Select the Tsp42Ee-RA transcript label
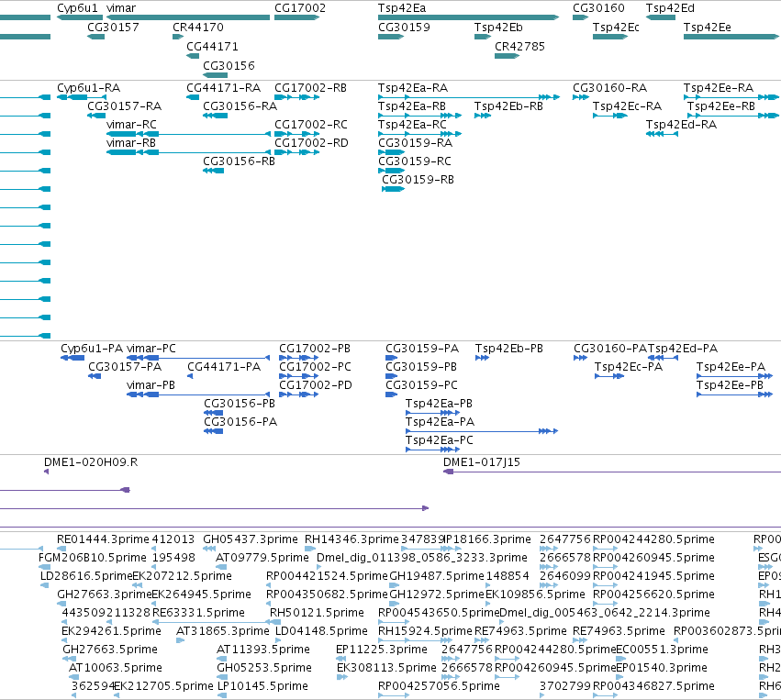 (x=719, y=88)
